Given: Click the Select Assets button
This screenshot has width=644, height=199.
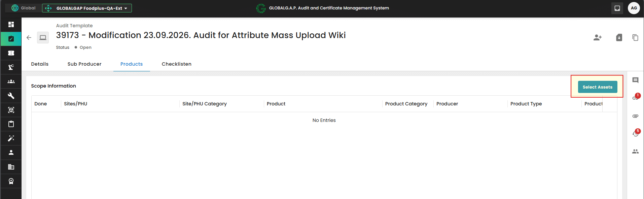Looking at the screenshot, I should 598,87.
